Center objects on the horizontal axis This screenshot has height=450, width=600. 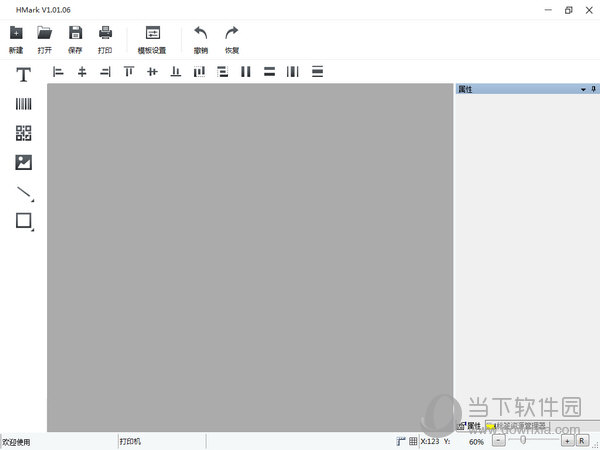[x=152, y=72]
